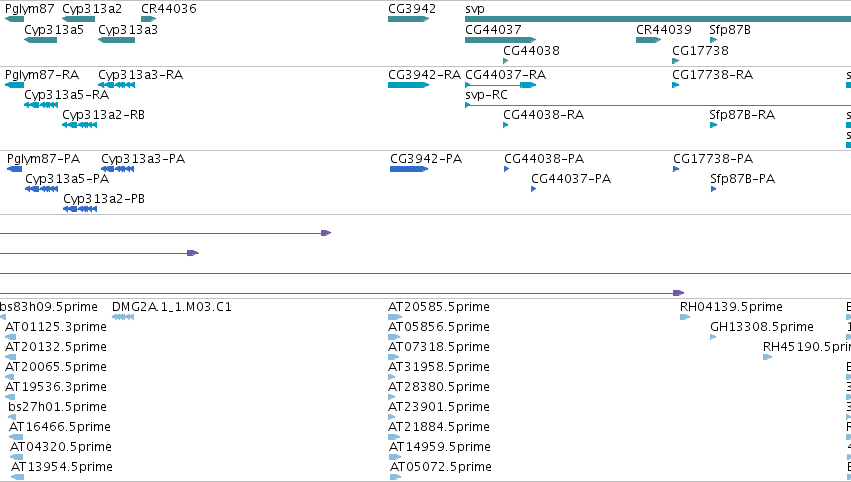The height and width of the screenshot is (482, 851).
Task: Click the AT07318.5prime EST label
Action: point(439,347)
